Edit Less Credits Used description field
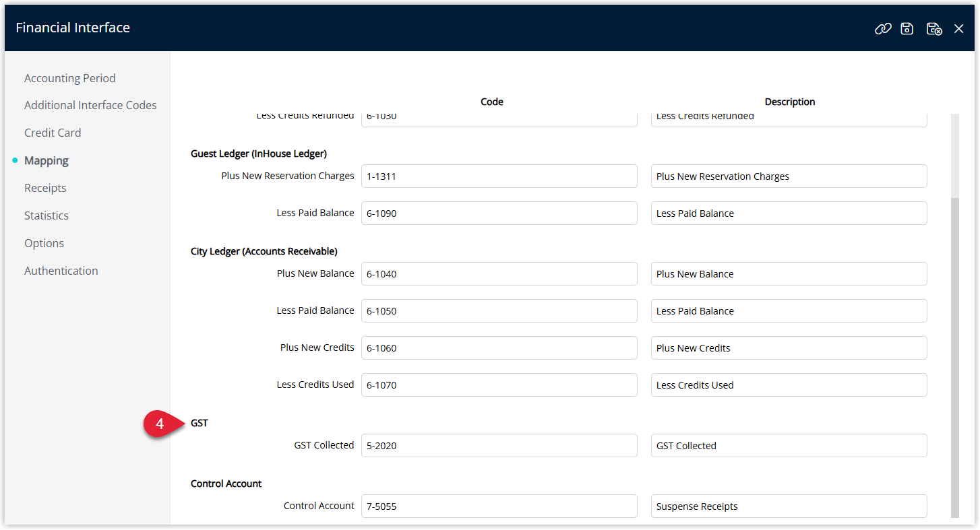The width and height of the screenshot is (980, 530). pyautogui.click(x=789, y=385)
